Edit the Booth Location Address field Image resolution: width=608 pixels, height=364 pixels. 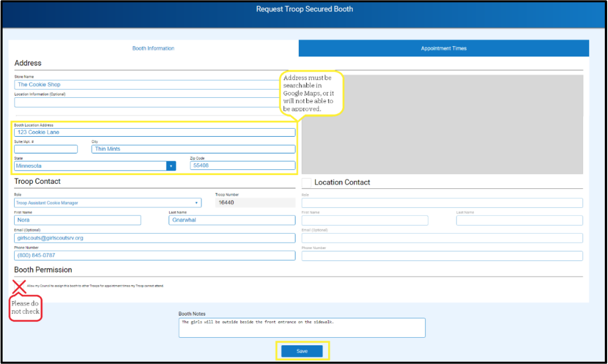coord(155,132)
